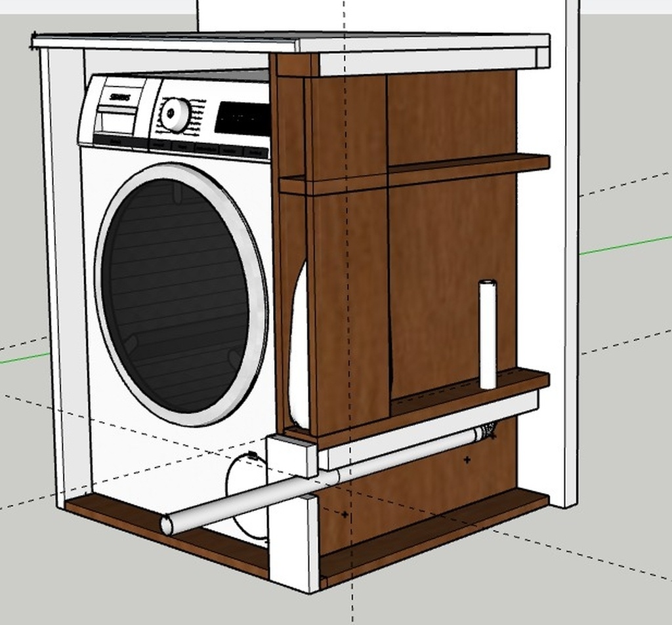
Task: Select the washing machine's round door glass
Action: tap(175, 296)
